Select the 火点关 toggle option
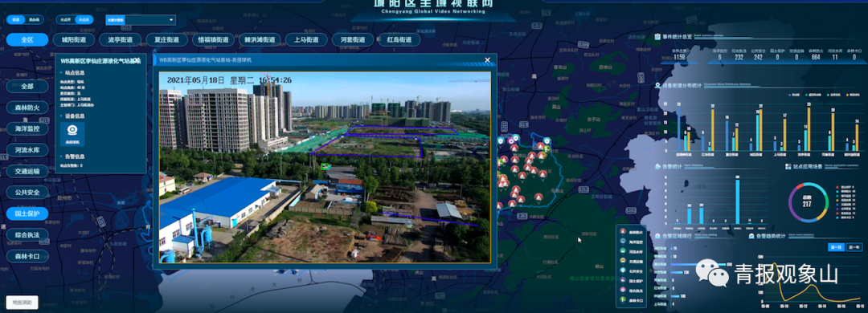 click(x=84, y=20)
